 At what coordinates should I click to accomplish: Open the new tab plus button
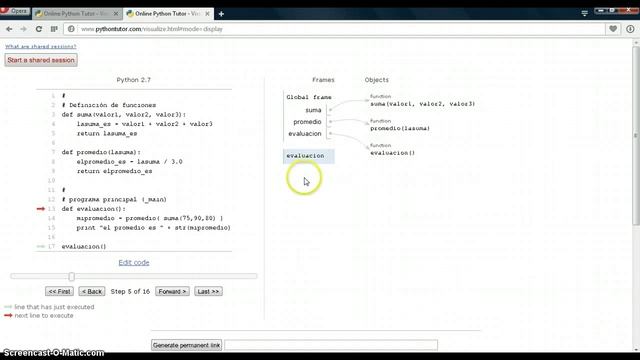click(x=221, y=14)
